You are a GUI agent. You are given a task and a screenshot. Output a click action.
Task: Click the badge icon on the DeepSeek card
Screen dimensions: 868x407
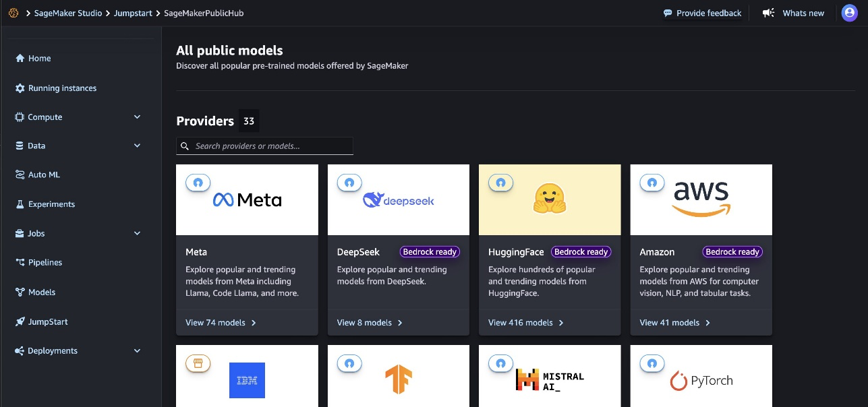pos(349,183)
